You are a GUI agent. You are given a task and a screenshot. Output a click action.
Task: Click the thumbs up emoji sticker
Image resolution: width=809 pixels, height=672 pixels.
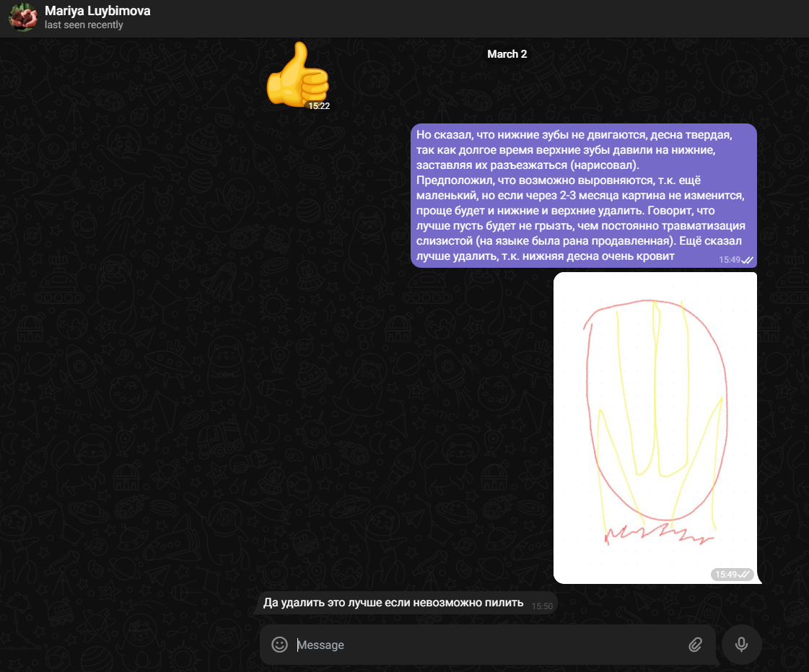pyautogui.click(x=296, y=74)
